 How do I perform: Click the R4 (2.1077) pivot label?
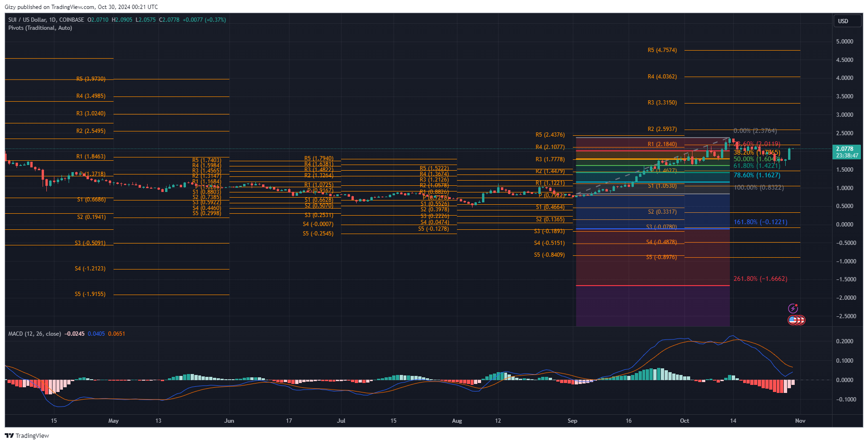[x=550, y=147]
